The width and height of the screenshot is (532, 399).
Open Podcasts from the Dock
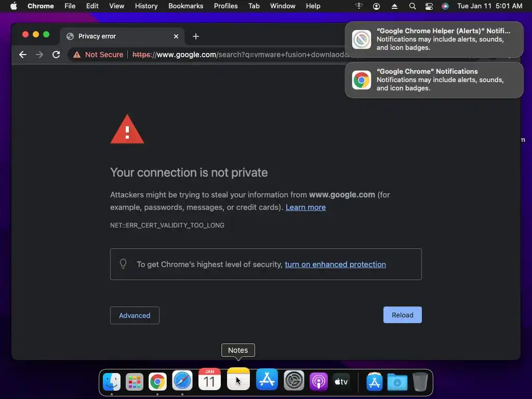pyautogui.click(x=318, y=382)
